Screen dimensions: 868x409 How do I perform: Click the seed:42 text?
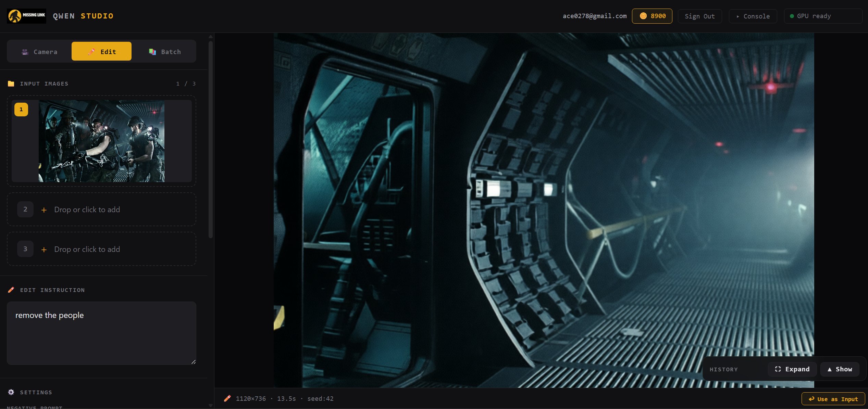pyautogui.click(x=320, y=398)
